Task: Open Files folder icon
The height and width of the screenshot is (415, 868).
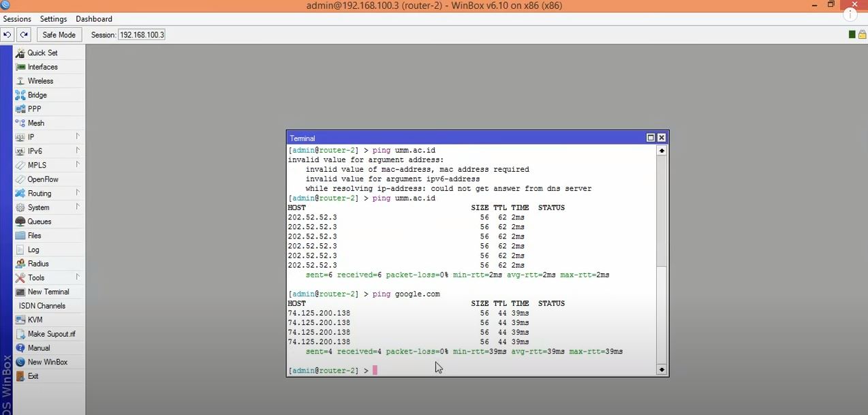Action: pos(20,236)
